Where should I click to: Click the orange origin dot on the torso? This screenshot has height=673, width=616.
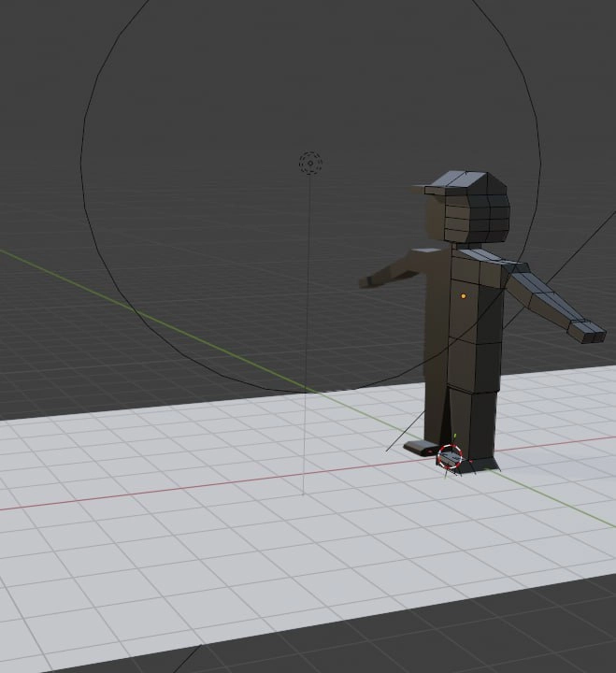click(x=464, y=295)
